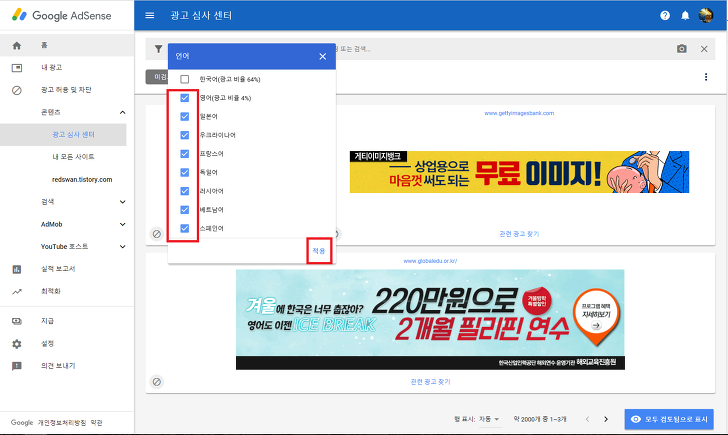Clear the filter bar with X icon
The width and height of the screenshot is (728, 435).
coord(704,49)
